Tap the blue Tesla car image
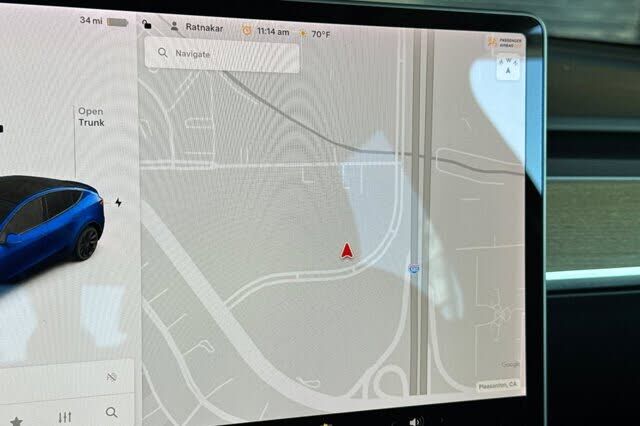The height and width of the screenshot is (426, 640). 50,225
